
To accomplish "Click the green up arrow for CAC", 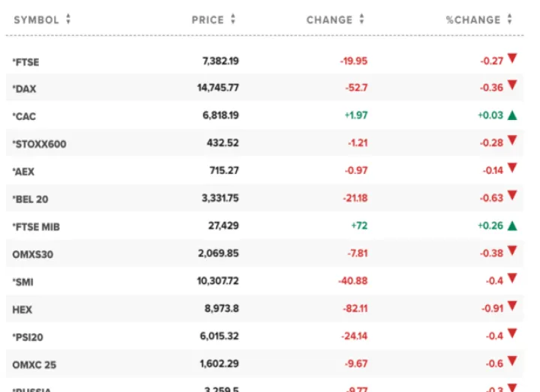I will [512, 115].
